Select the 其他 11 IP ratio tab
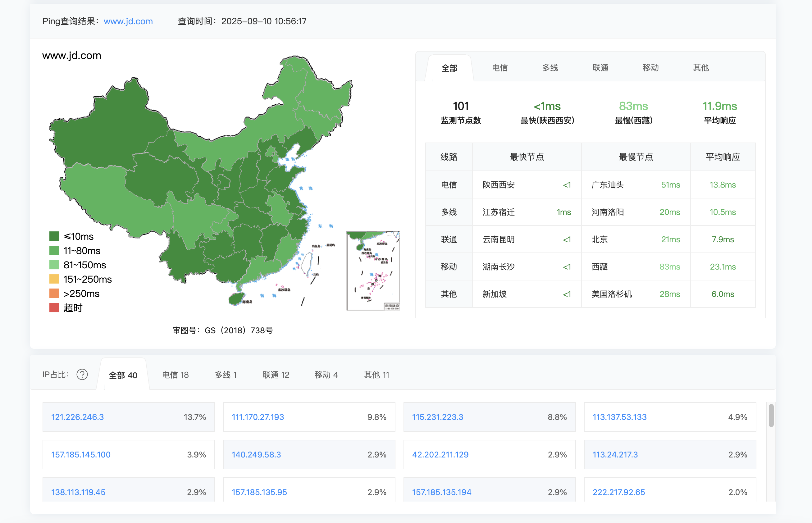This screenshot has width=812, height=523. [376, 375]
